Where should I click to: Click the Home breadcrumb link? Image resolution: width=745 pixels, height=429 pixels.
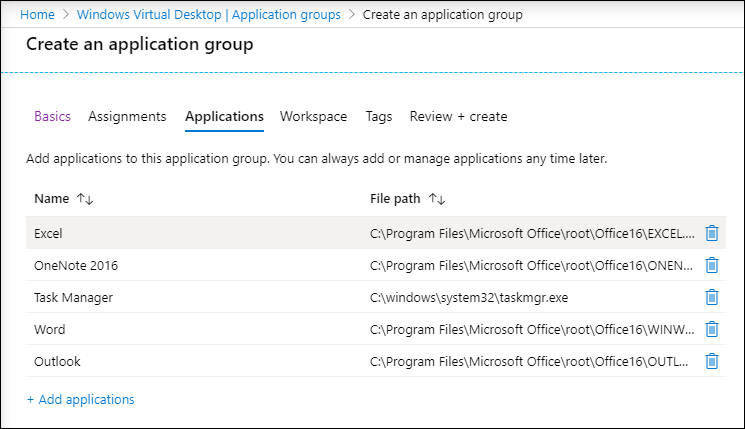[x=37, y=15]
